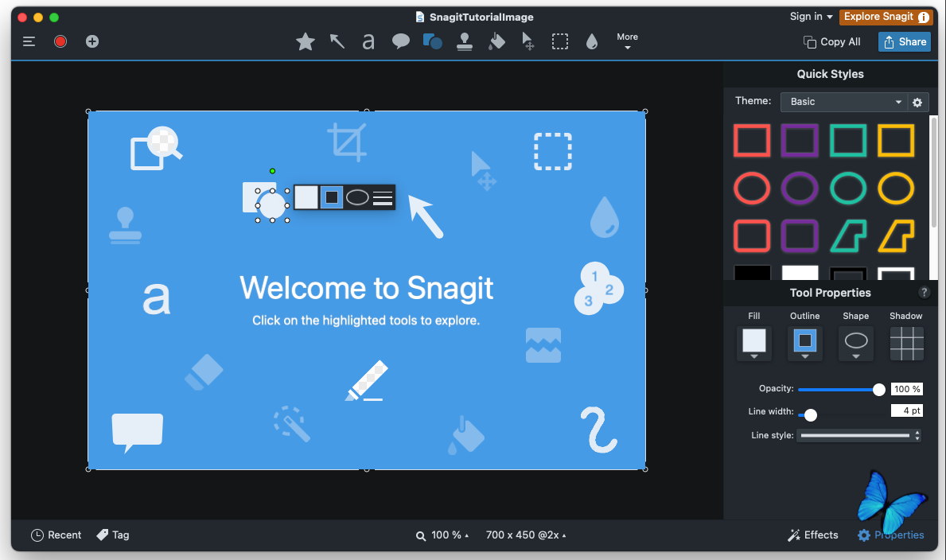Click the magnifier capture icon on the canvas
Screen dimensions: 946x560
[156, 148]
